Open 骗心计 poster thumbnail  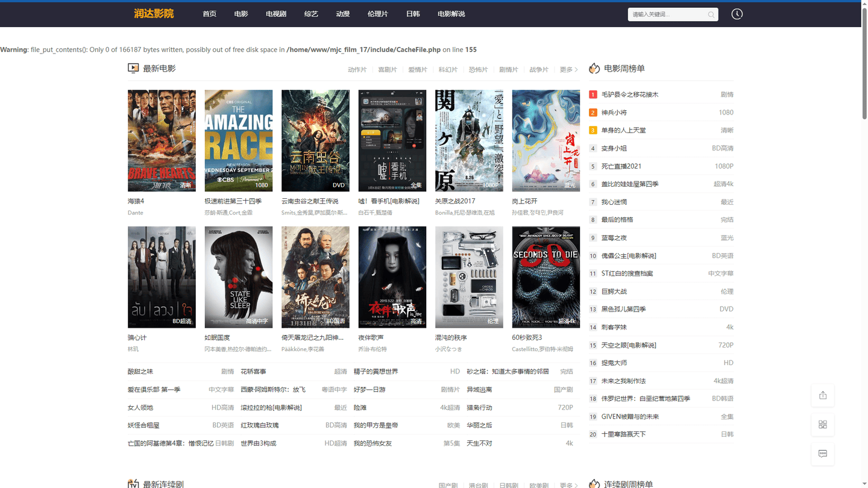(162, 277)
